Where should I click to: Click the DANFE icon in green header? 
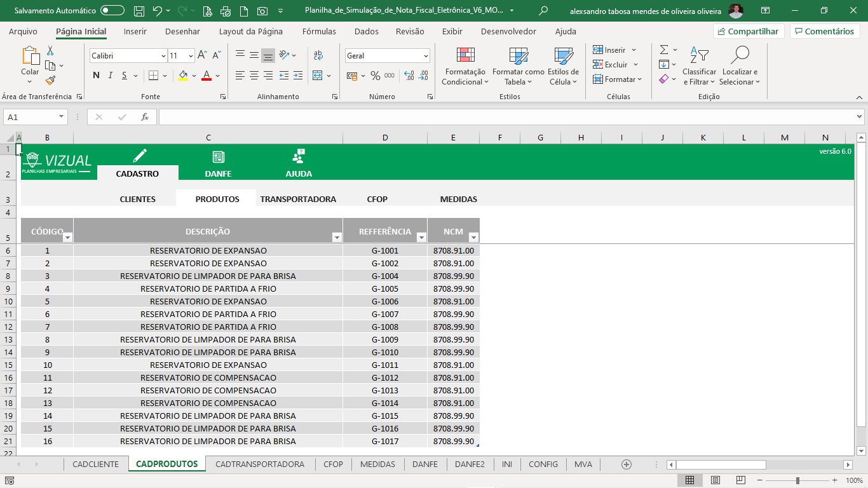point(218,157)
